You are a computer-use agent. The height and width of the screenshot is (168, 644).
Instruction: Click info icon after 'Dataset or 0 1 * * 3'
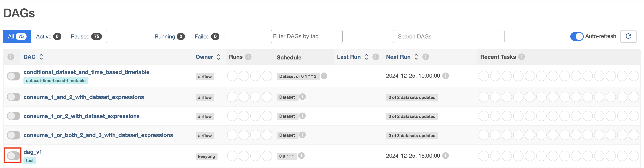[324, 76]
